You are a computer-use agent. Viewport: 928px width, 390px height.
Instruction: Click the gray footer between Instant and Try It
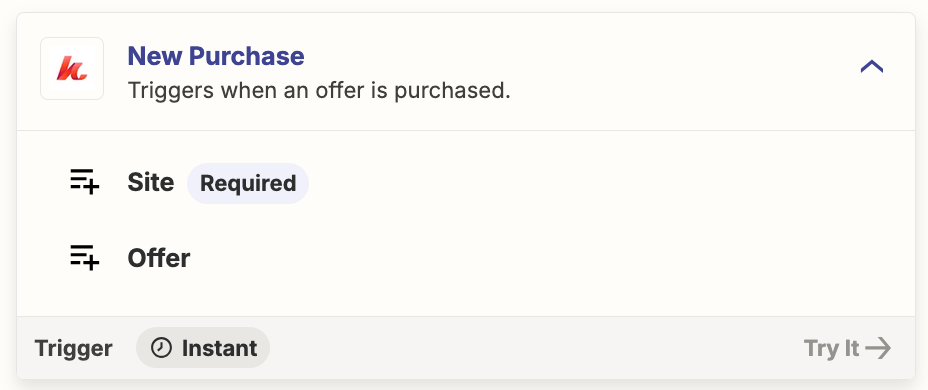(533, 348)
